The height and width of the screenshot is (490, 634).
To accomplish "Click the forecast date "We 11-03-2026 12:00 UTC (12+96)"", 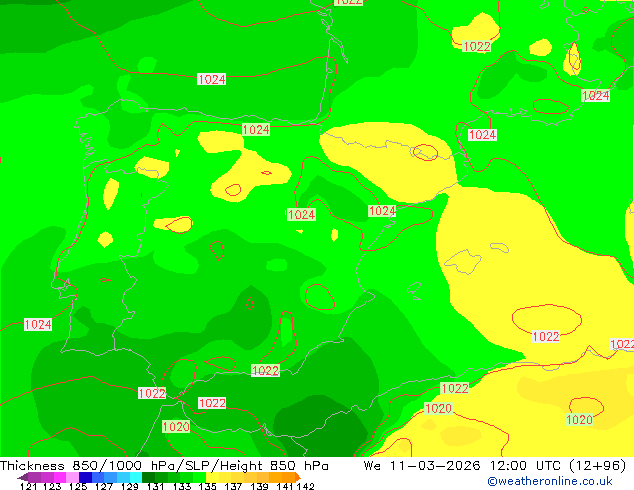I will coord(495,466).
